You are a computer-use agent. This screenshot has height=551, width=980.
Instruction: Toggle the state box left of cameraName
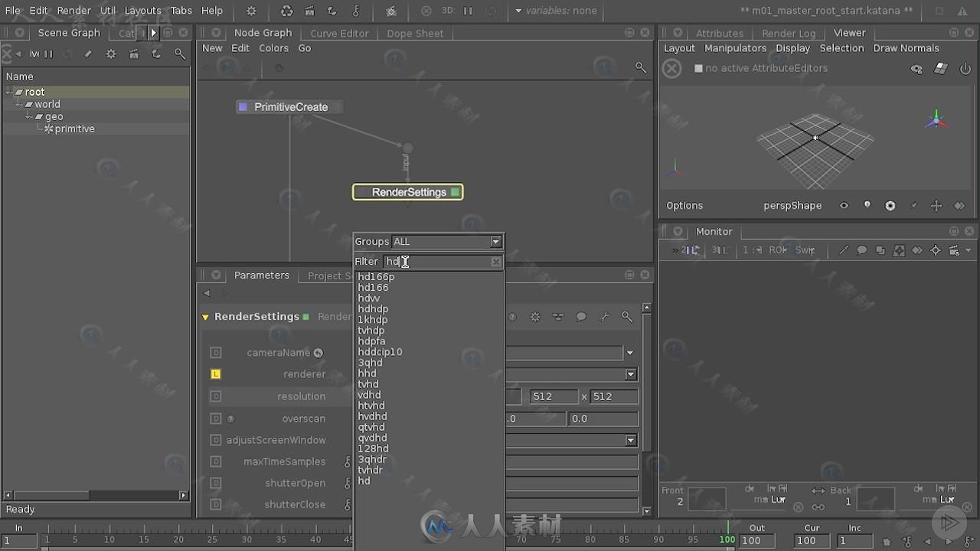216,353
